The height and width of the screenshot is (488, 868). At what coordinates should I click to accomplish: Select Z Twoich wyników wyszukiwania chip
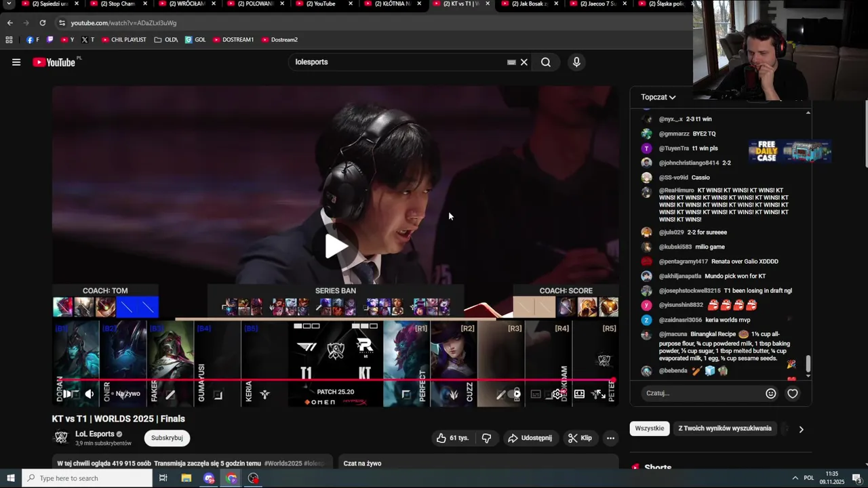point(725,428)
